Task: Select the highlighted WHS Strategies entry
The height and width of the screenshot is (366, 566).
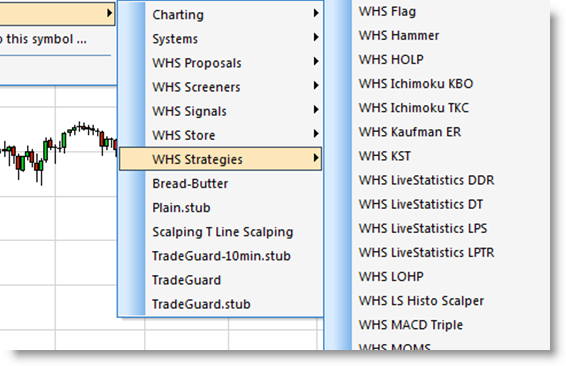Action: pyautogui.click(x=220, y=159)
